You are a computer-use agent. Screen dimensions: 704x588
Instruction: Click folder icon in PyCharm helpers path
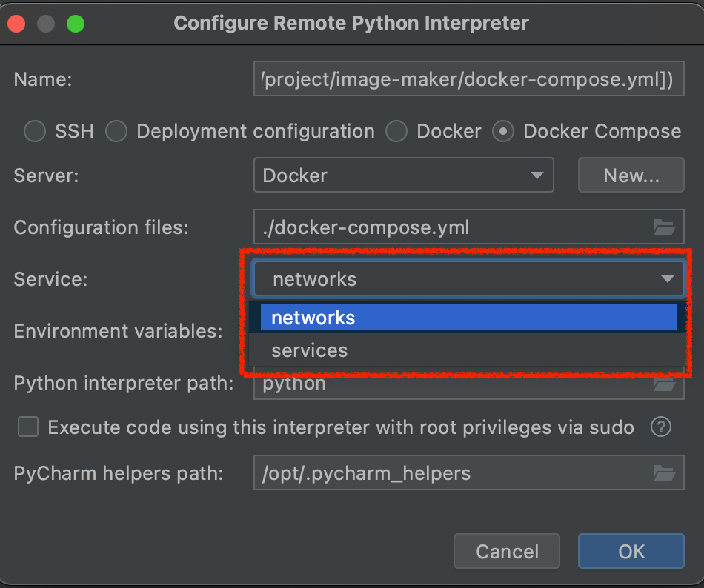[663, 473]
